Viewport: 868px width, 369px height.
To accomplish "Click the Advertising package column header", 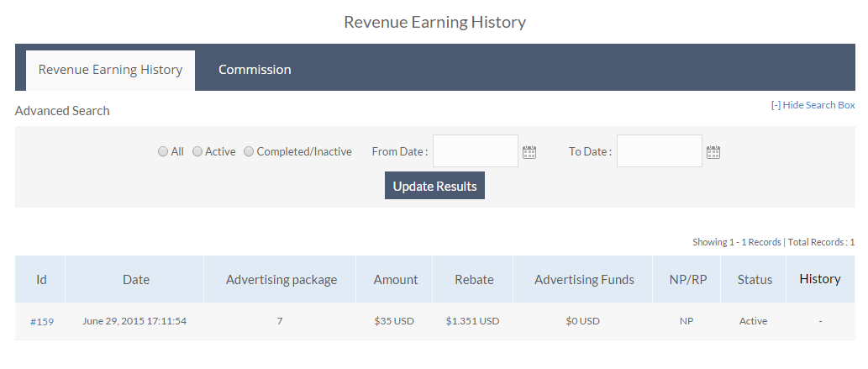I will pos(281,280).
